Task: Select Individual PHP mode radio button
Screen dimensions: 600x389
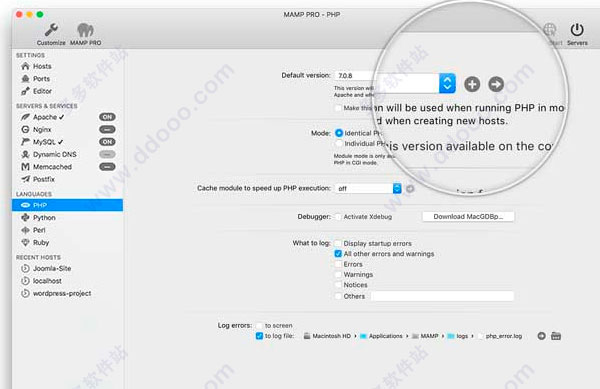Action: pos(339,143)
